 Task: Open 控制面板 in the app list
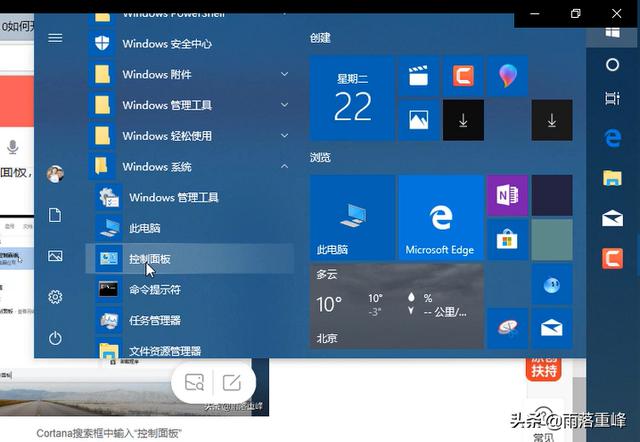pyautogui.click(x=190, y=259)
